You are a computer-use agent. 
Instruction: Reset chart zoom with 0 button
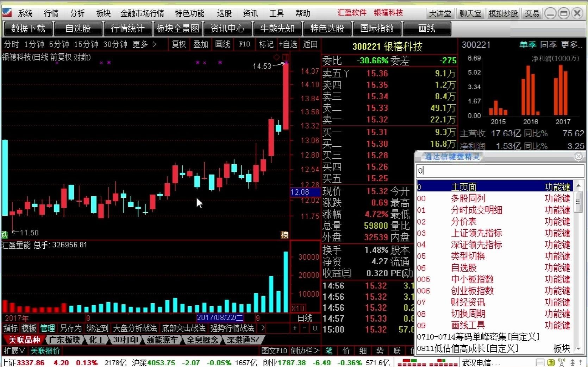coord(315,328)
